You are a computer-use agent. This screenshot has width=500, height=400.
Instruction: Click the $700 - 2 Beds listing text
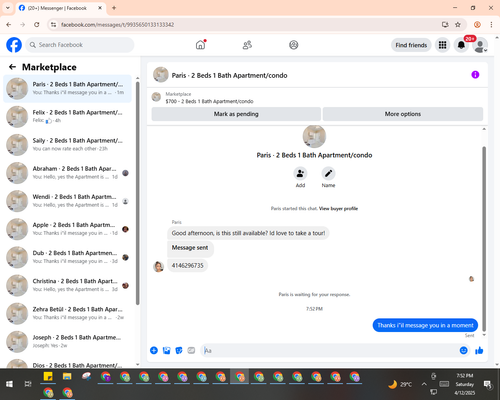209,101
